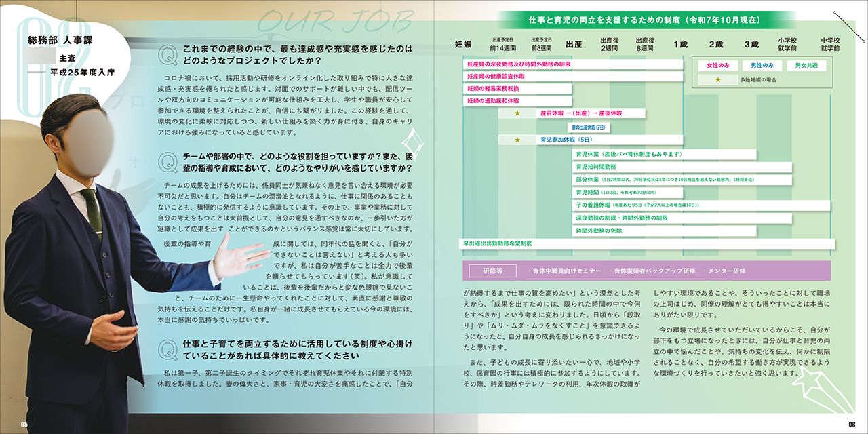Click the star on the 育児参加休暇 bar
The image size is (868, 434).
coord(517,140)
